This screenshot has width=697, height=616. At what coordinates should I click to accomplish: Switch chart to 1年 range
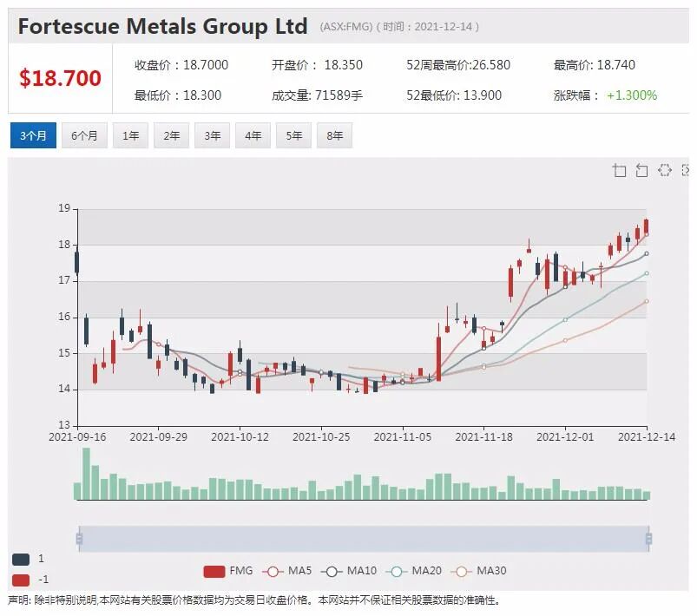tap(131, 135)
